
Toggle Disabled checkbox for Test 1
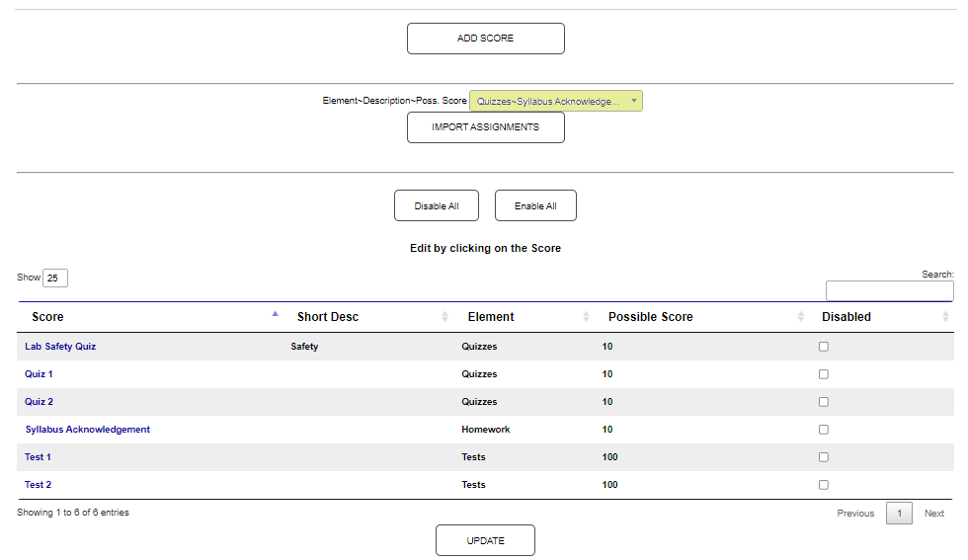[x=824, y=457]
